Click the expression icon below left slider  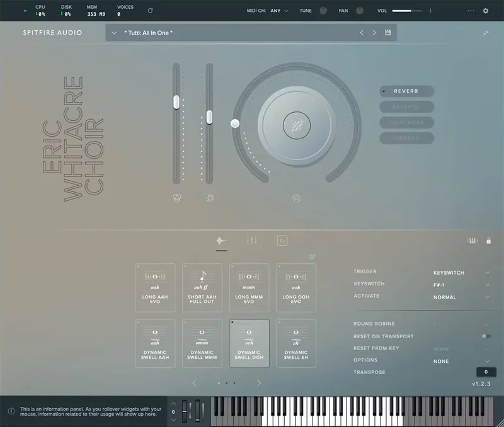[177, 198]
